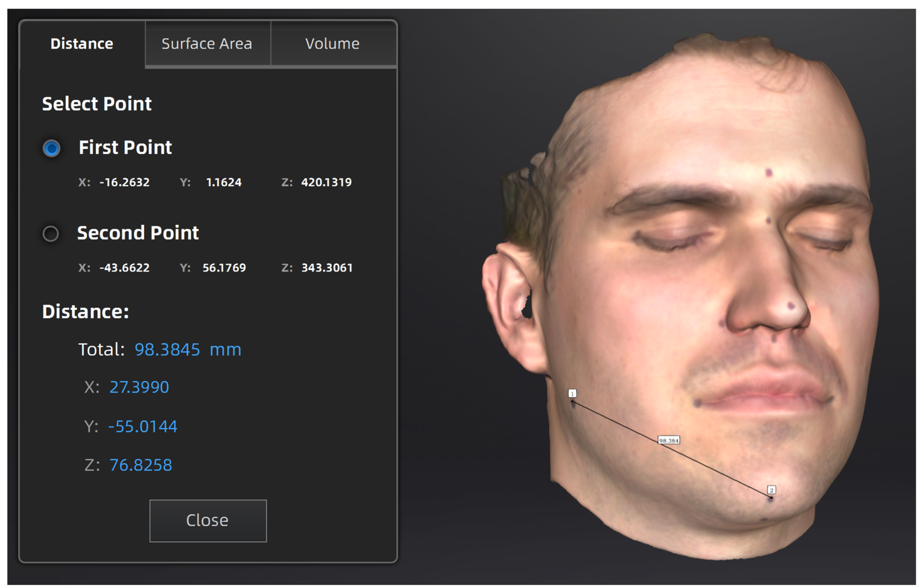The width and height of the screenshot is (924, 588).
Task: Click the First Point Z value 420.1319
Action: click(x=326, y=182)
